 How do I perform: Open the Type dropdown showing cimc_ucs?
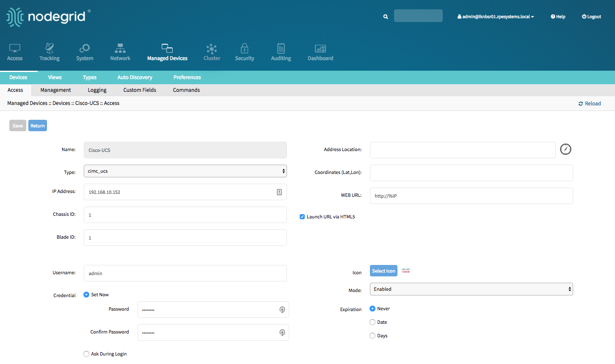pyautogui.click(x=185, y=171)
